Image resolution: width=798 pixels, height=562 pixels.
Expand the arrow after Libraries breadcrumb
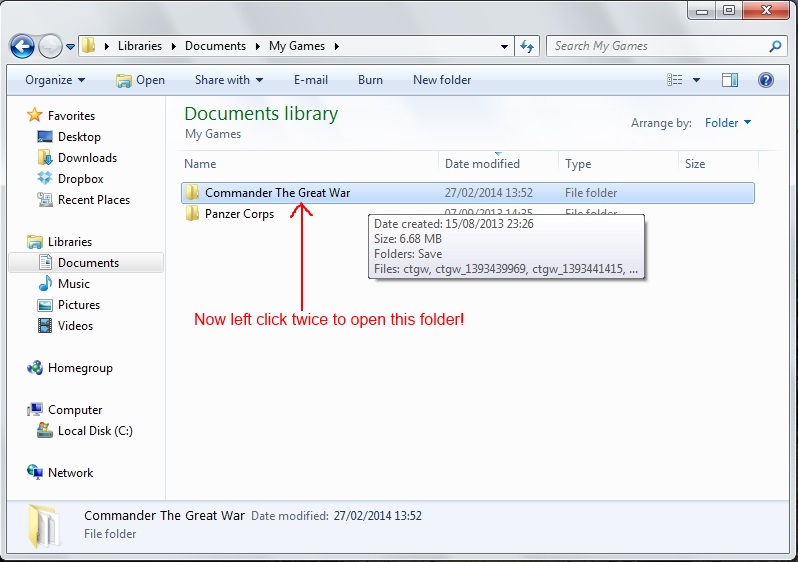(x=174, y=46)
